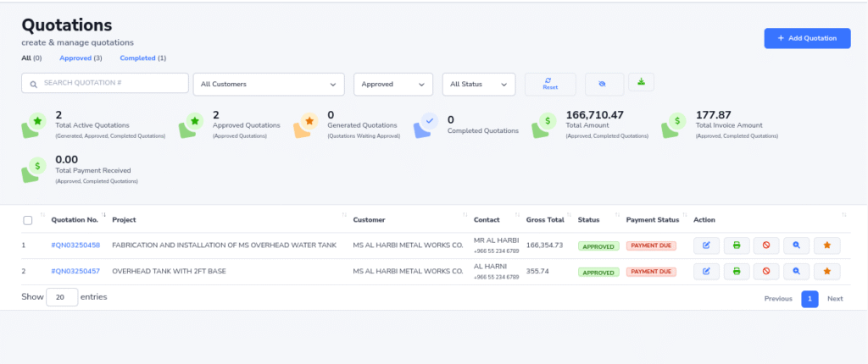Screen dimensions: 868x364
Task: Print quotation #QN03250458 using the printer icon
Action: tap(737, 245)
